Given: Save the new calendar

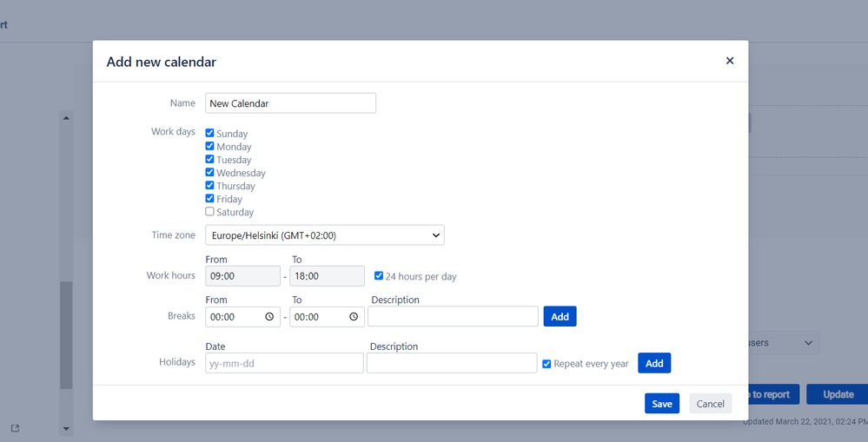Looking at the screenshot, I should click(662, 403).
